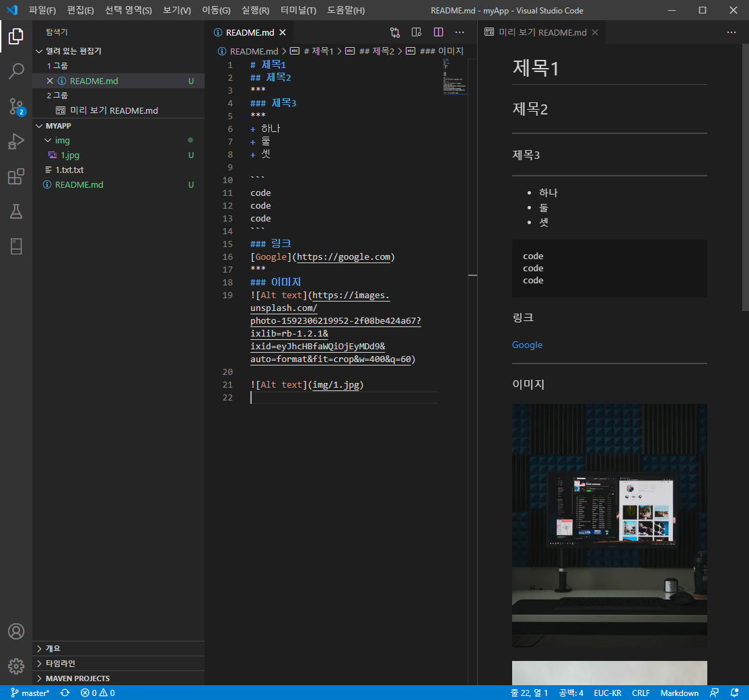Screen dimensions: 749x700
Task: Open the 선택 영역(S) menu
Action: click(129, 10)
